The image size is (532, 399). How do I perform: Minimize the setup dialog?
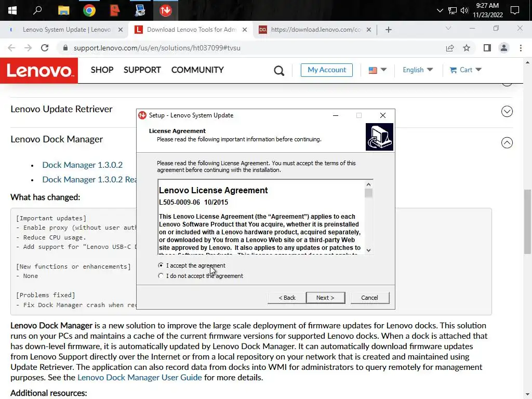(x=336, y=115)
